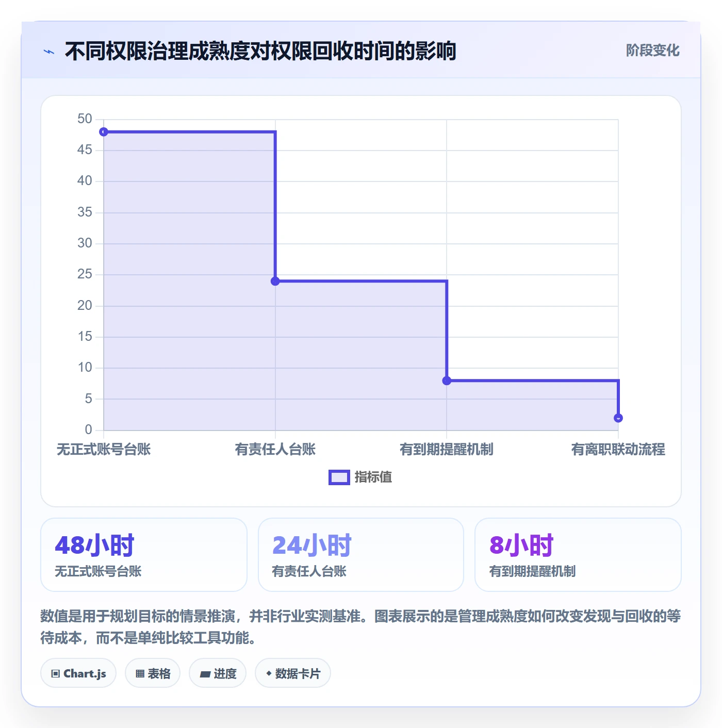
Task: Click the y-axis value 0
Action: coord(89,429)
